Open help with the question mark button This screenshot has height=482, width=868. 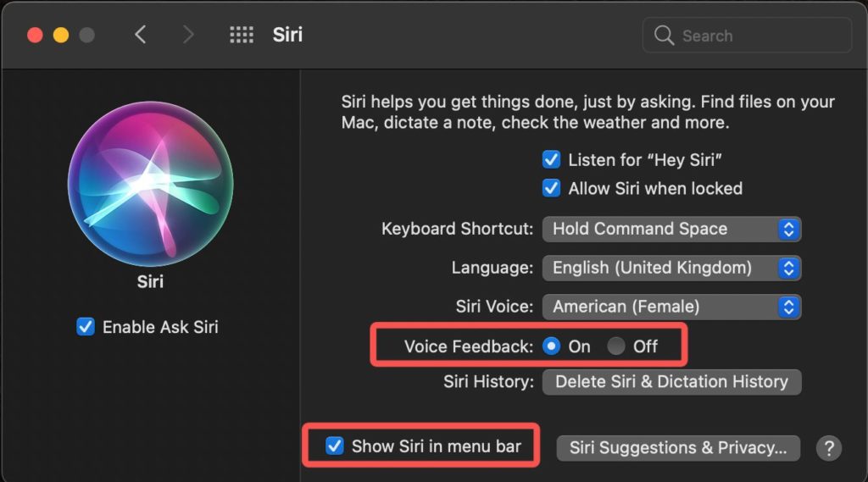coord(829,448)
